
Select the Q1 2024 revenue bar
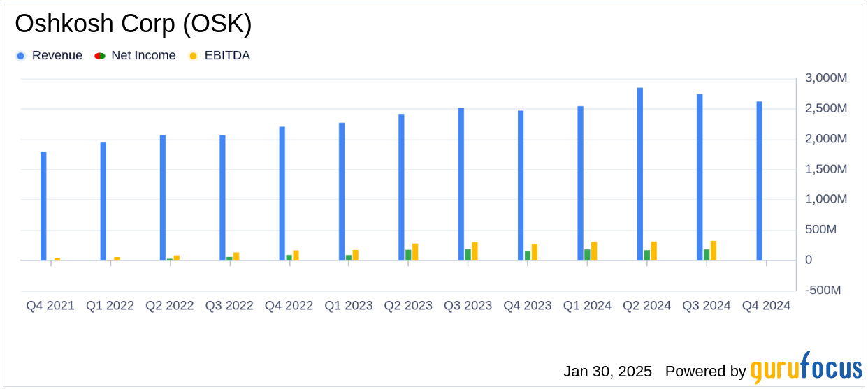[x=580, y=183]
